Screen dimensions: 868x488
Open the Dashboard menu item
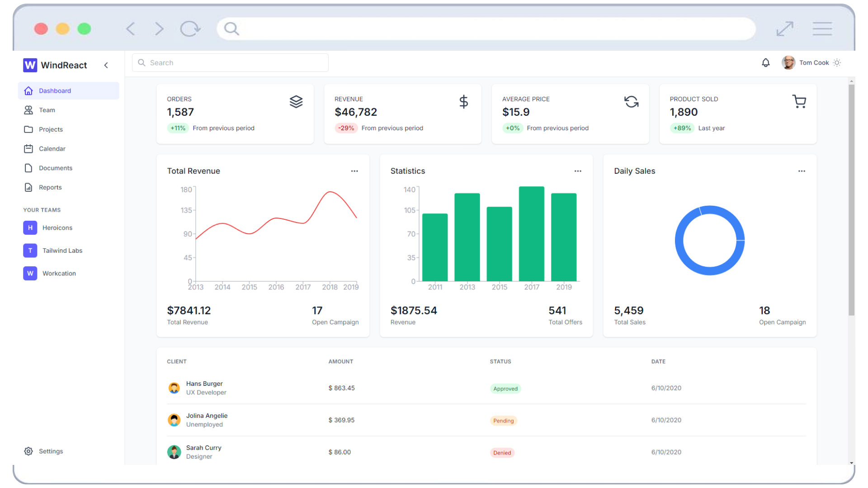click(68, 90)
